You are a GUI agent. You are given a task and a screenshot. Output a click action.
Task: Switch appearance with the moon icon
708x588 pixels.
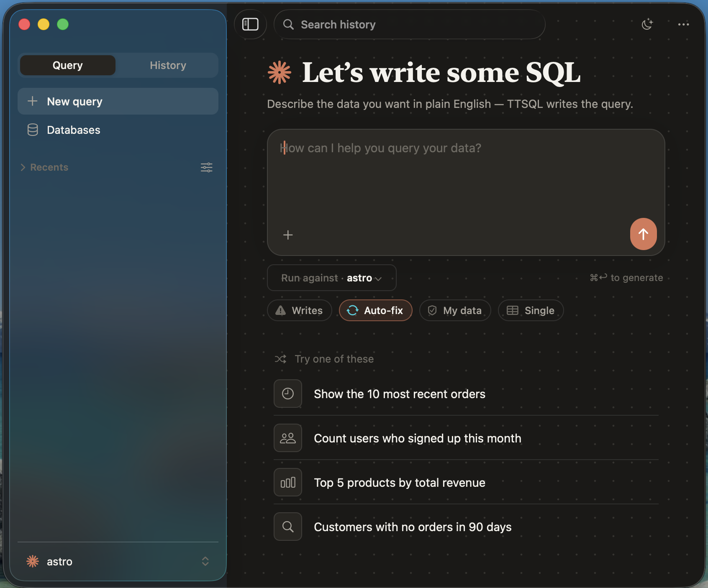(647, 24)
